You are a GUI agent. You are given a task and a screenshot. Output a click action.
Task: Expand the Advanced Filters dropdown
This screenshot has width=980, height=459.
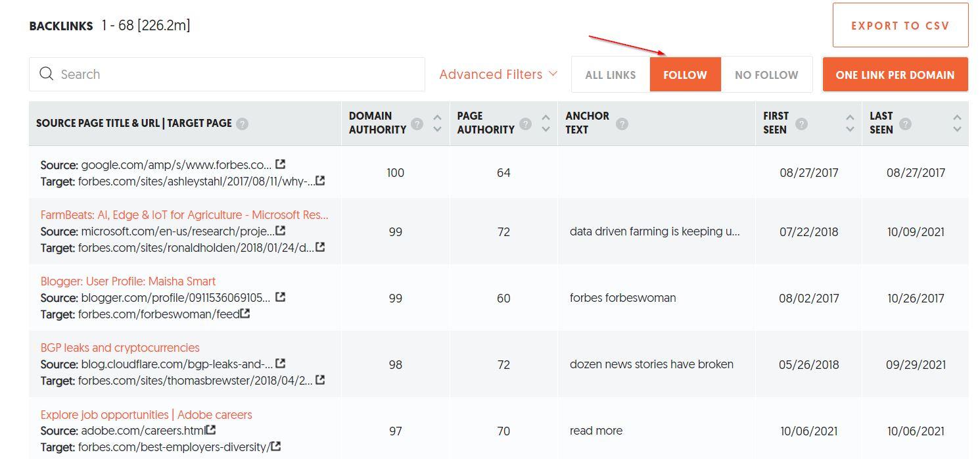pyautogui.click(x=498, y=74)
